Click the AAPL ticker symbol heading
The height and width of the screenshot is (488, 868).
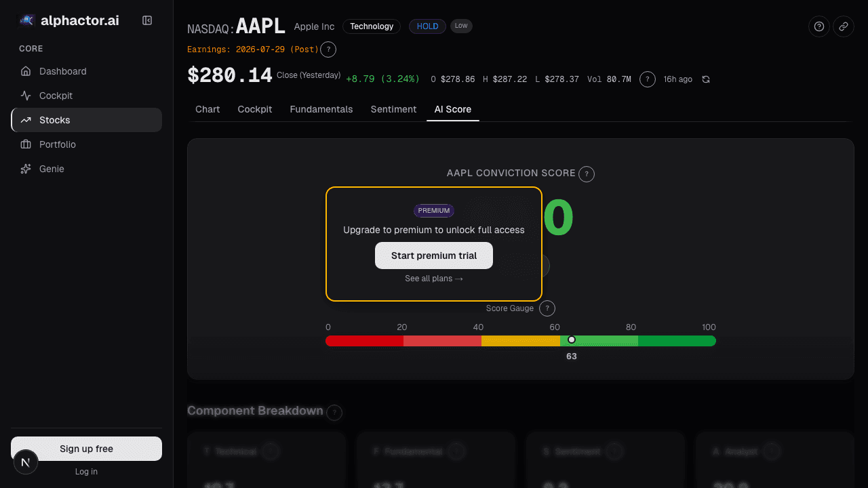[x=261, y=26]
